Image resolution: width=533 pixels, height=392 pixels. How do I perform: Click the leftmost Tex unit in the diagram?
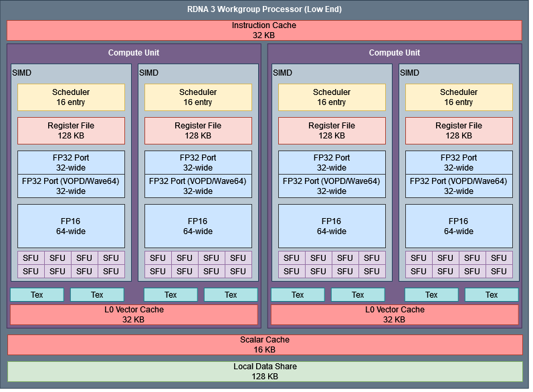(x=37, y=295)
